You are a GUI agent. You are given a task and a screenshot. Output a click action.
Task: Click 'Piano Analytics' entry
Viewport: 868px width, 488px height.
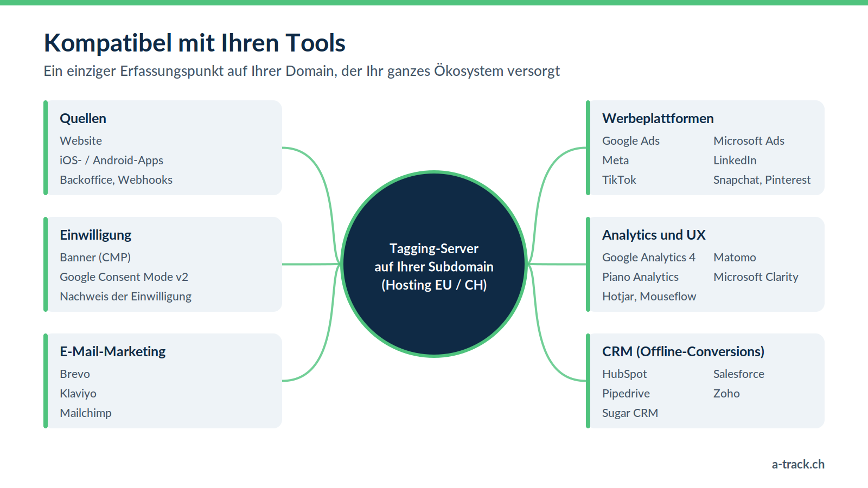pyautogui.click(x=640, y=277)
